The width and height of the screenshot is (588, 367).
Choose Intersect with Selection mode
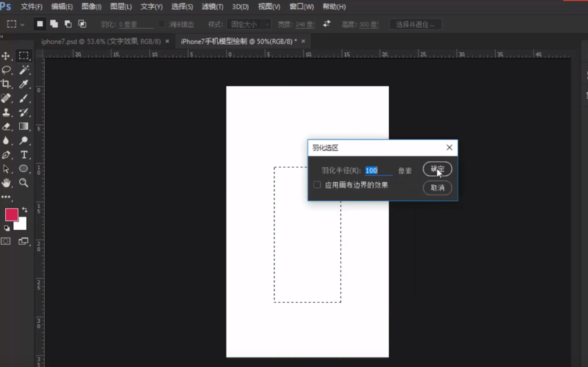click(82, 24)
